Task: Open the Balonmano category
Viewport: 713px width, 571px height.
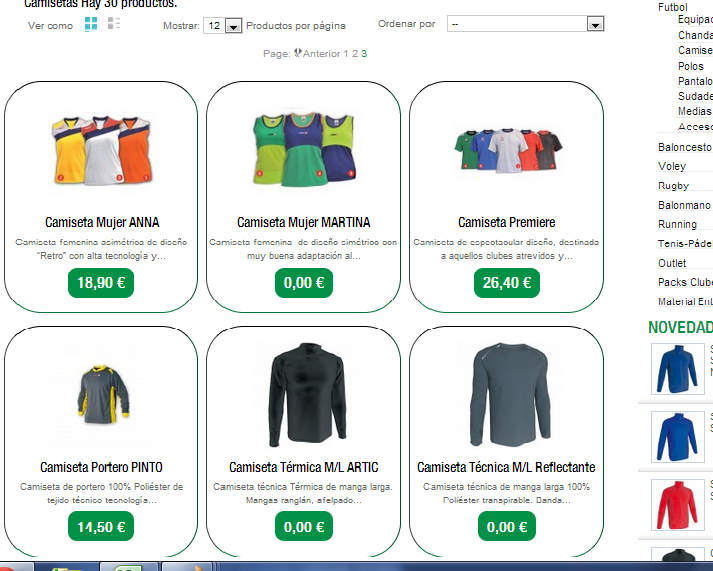Action: click(x=684, y=205)
